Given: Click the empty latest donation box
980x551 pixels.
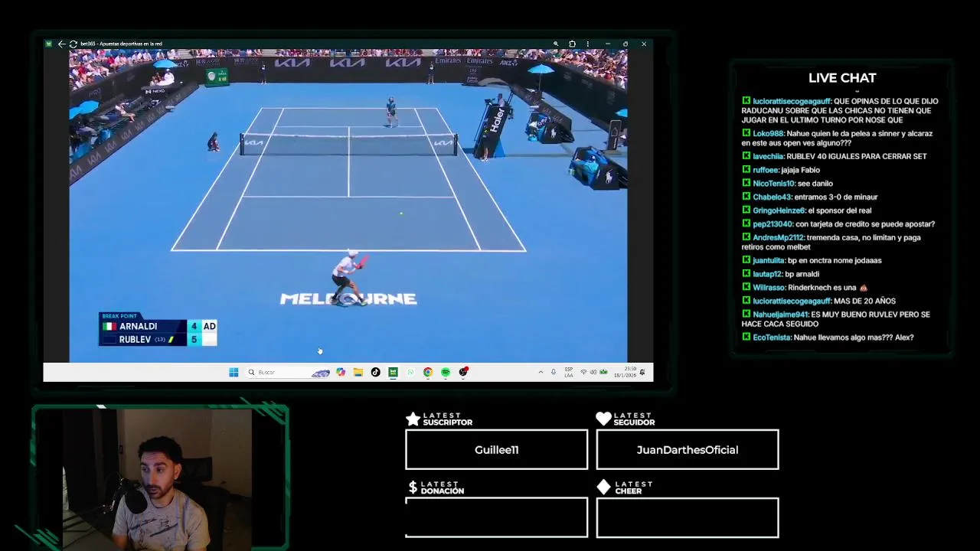Looking at the screenshot, I should pos(496,518).
